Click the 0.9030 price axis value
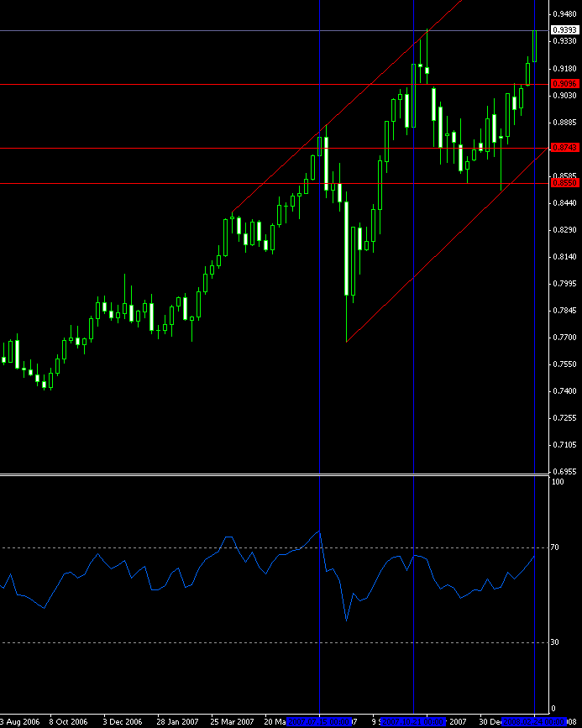The height and width of the screenshot is (728, 582). pos(564,96)
